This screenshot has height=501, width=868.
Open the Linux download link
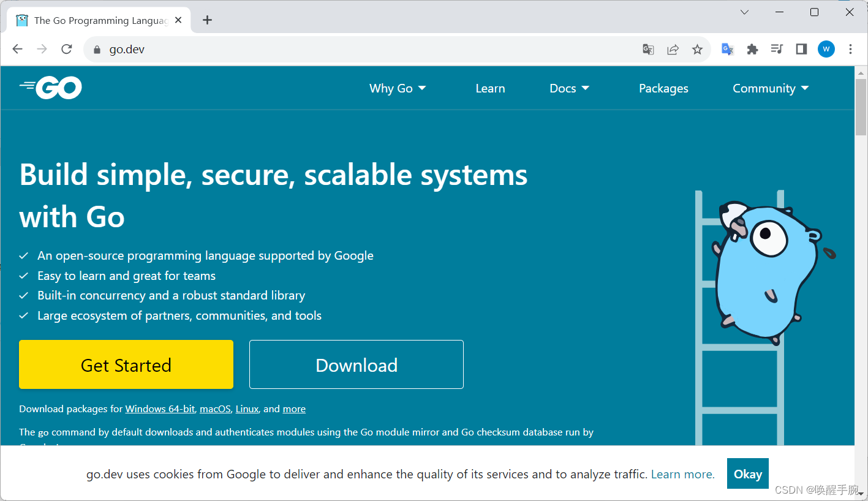247,409
